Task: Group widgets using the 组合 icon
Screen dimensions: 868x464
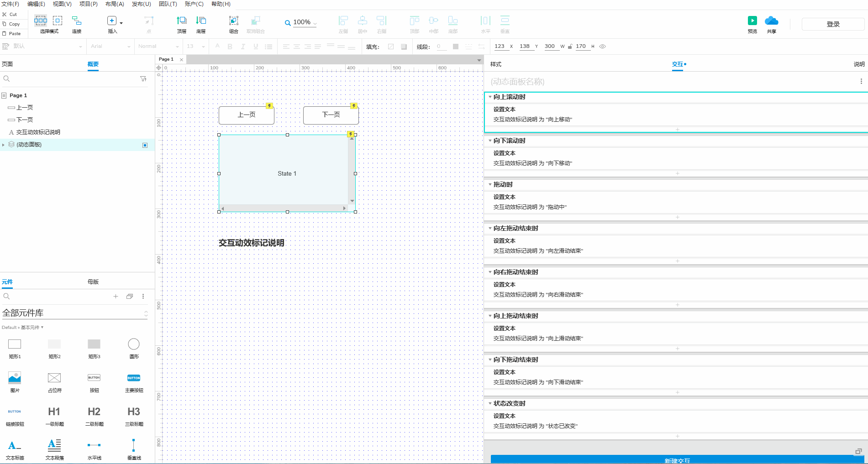Action: (x=233, y=21)
